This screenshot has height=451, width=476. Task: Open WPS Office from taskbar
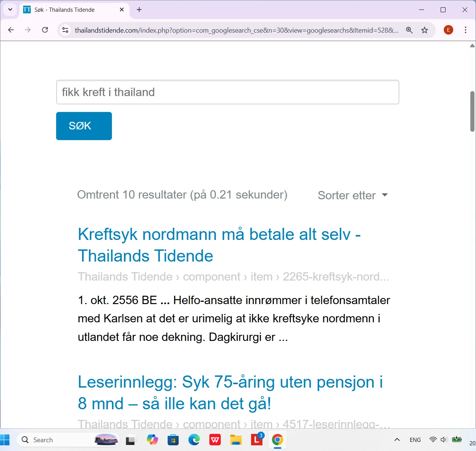215,440
